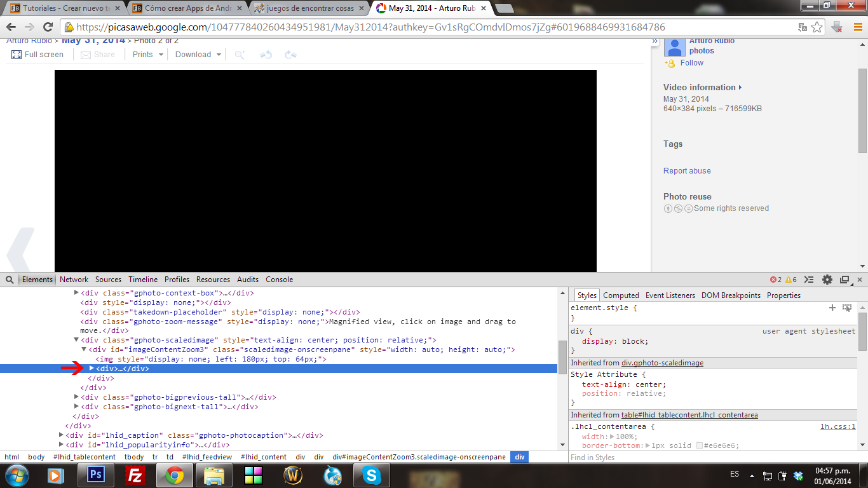The image size is (868, 488).
Task: Go back to previous page
Action: tap(11, 27)
